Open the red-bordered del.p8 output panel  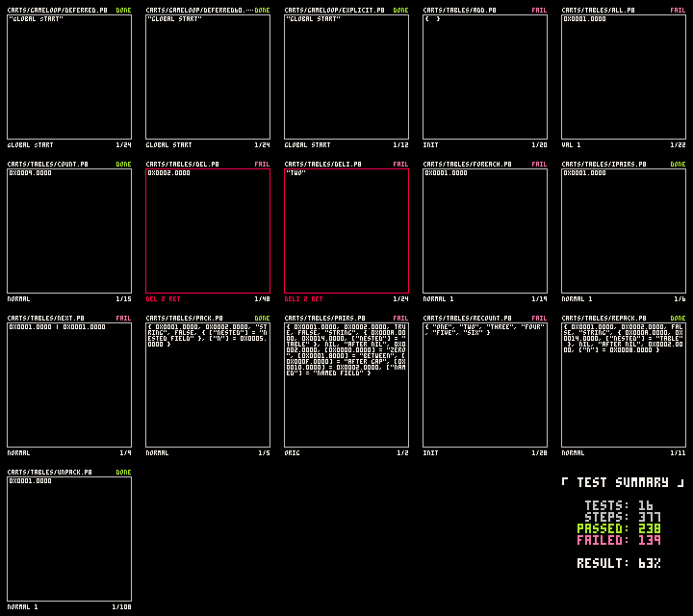pos(208,231)
